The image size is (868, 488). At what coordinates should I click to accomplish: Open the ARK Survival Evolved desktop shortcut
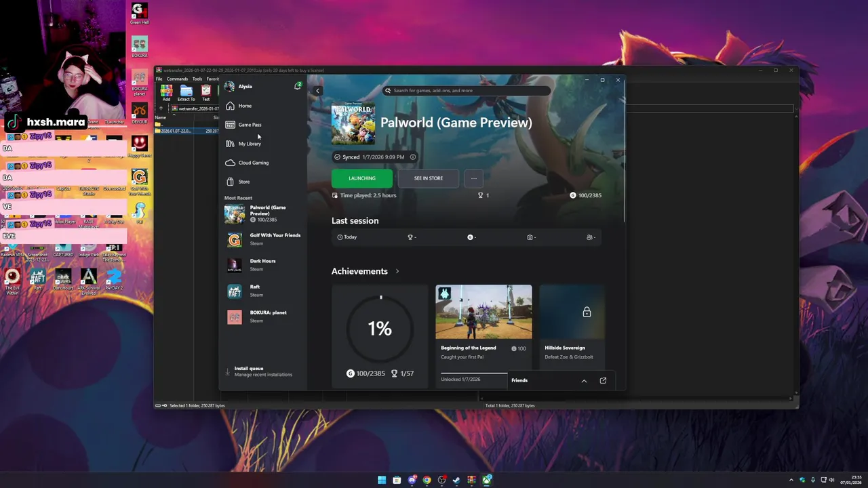(x=88, y=281)
